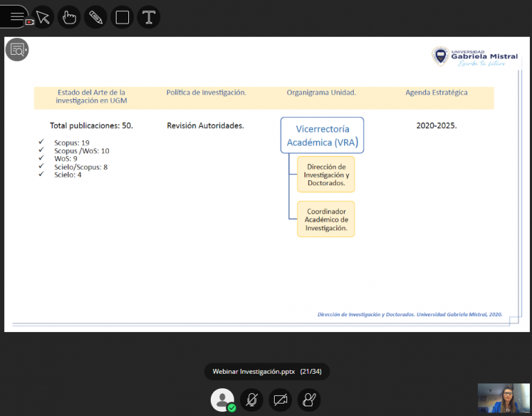Click 'Revisión Autoridades.' text
The height and width of the screenshot is (416, 532).
(205, 125)
